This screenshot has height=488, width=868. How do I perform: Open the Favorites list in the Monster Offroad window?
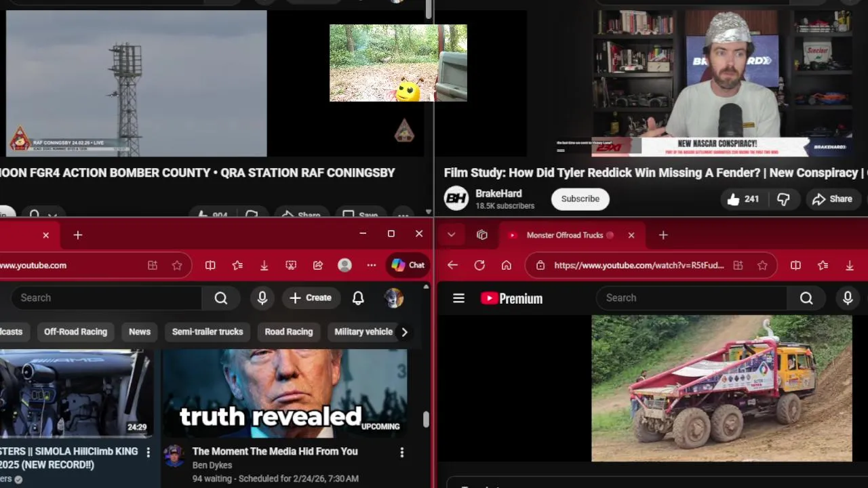click(823, 266)
